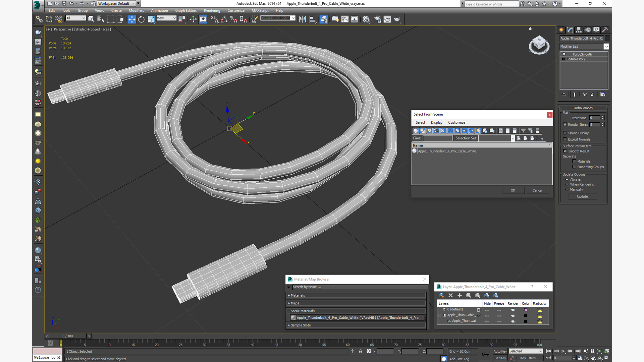This screenshot has height=362, width=644.
Task: Click Add Selected Objects plus icon in Layer dialog
Action: point(460,295)
